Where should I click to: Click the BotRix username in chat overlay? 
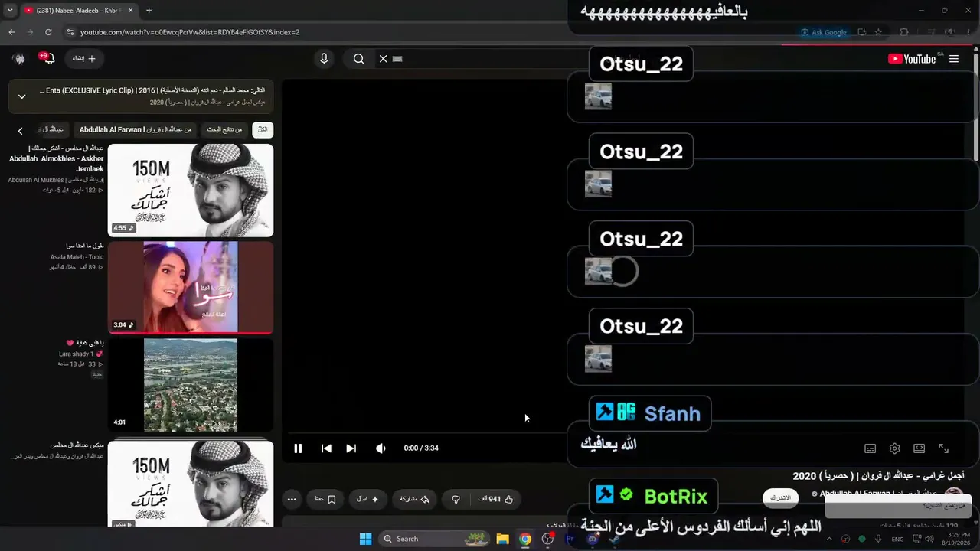click(x=676, y=496)
